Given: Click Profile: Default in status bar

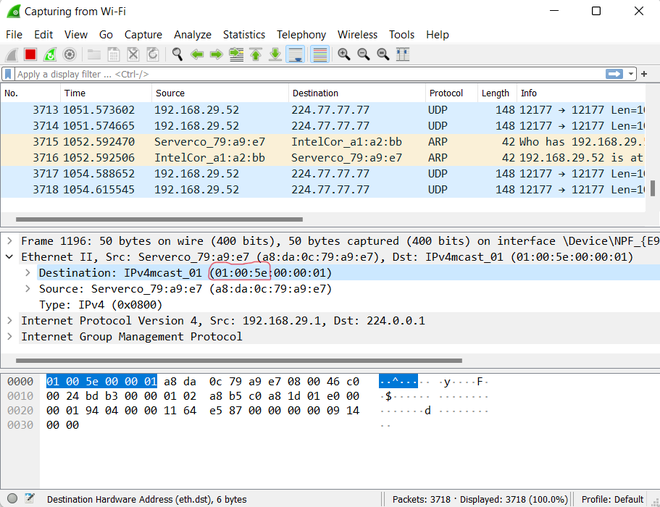Looking at the screenshot, I should [612, 499].
